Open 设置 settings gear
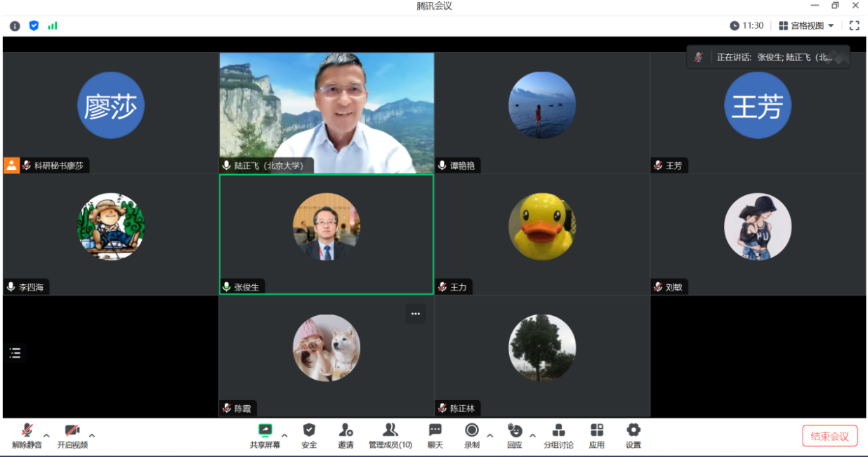The image size is (868, 457). 633,435
